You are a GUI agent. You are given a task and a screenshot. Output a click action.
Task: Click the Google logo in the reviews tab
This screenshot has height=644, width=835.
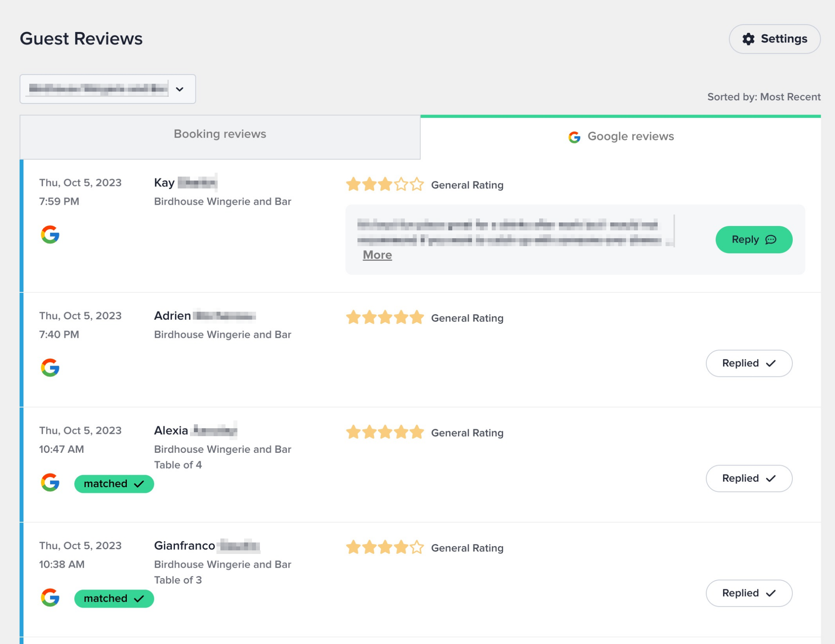tap(574, 137)
